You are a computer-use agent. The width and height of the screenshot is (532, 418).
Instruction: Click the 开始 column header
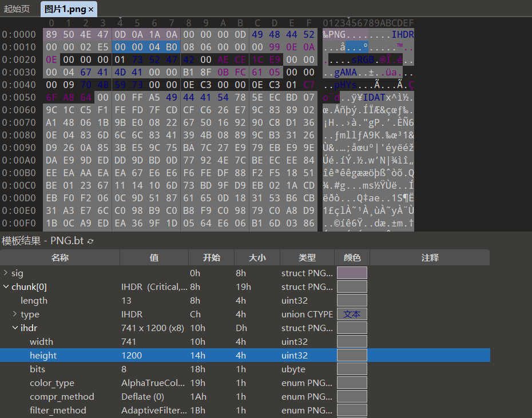(212, 257)
